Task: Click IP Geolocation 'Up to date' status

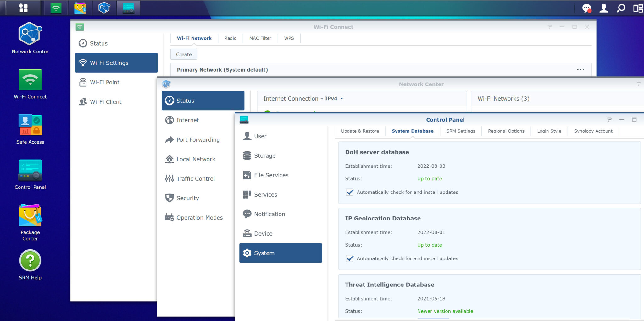Action: pyautogui.click(x=430, y=245)
